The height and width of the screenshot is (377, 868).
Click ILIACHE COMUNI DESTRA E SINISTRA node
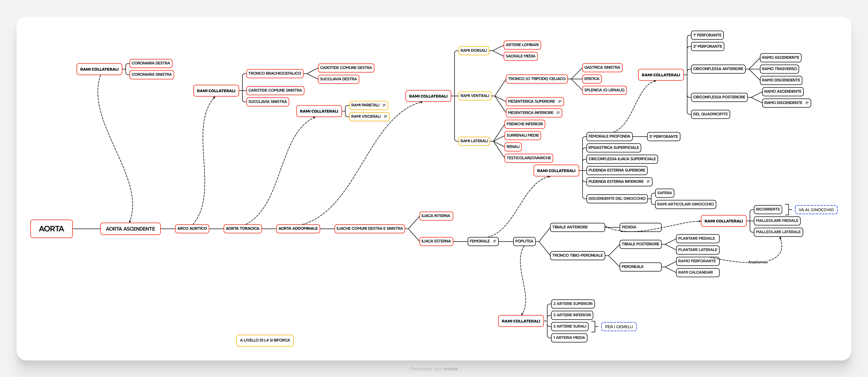coord(370,229)
